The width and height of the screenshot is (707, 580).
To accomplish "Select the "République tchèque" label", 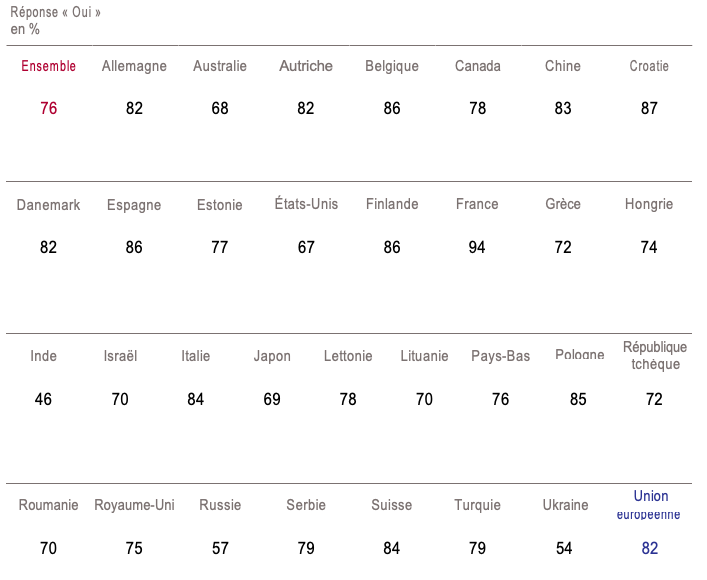I will pyautogui.click(x=655, y=355).
